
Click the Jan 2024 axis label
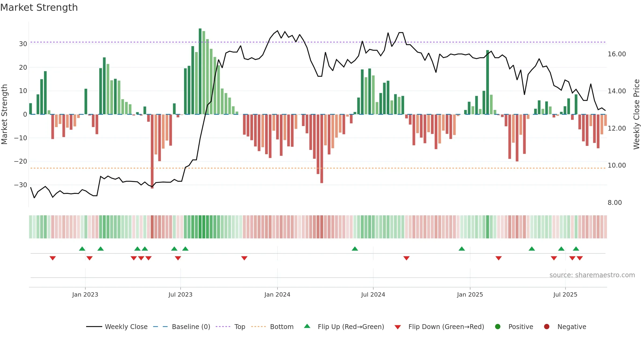(277, 294)
